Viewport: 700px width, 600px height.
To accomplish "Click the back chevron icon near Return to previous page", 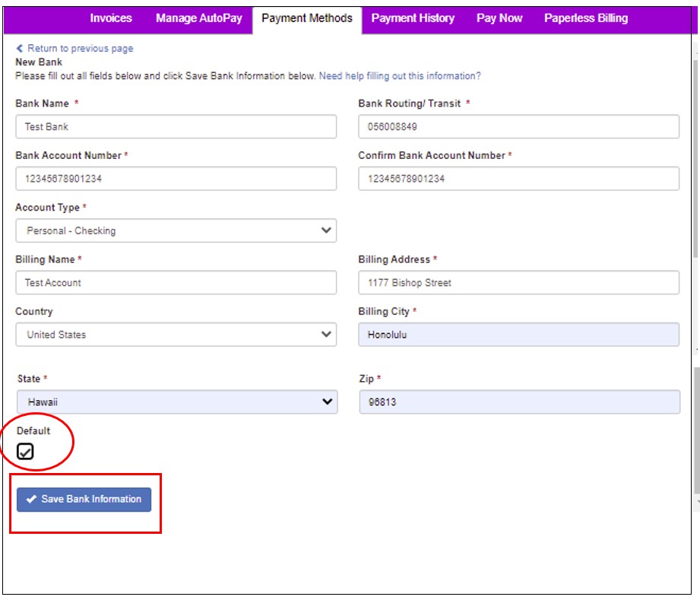I will (x=20, y=48).
